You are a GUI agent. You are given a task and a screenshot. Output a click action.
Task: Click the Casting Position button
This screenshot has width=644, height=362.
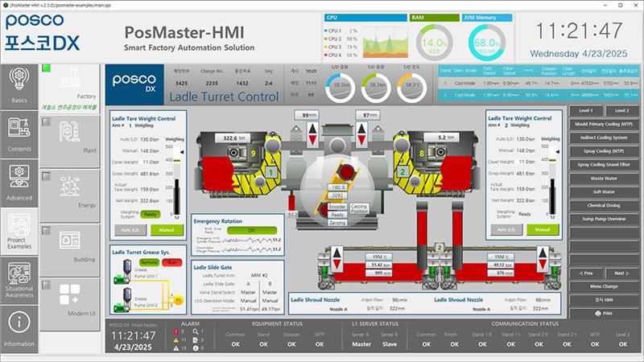tap(358, 208)
